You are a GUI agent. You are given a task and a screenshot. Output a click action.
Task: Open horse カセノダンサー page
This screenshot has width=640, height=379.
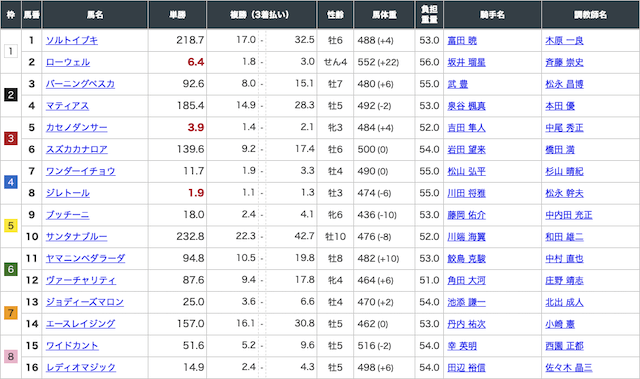(x=76, y=128)
